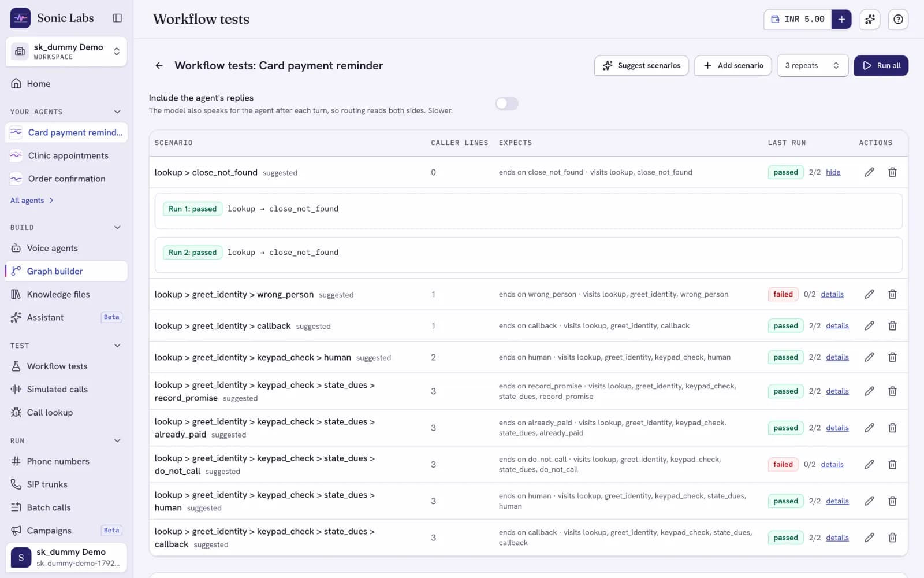
Task: Open Knowledge files in the sidebar
Action: (x=66, y=294)
